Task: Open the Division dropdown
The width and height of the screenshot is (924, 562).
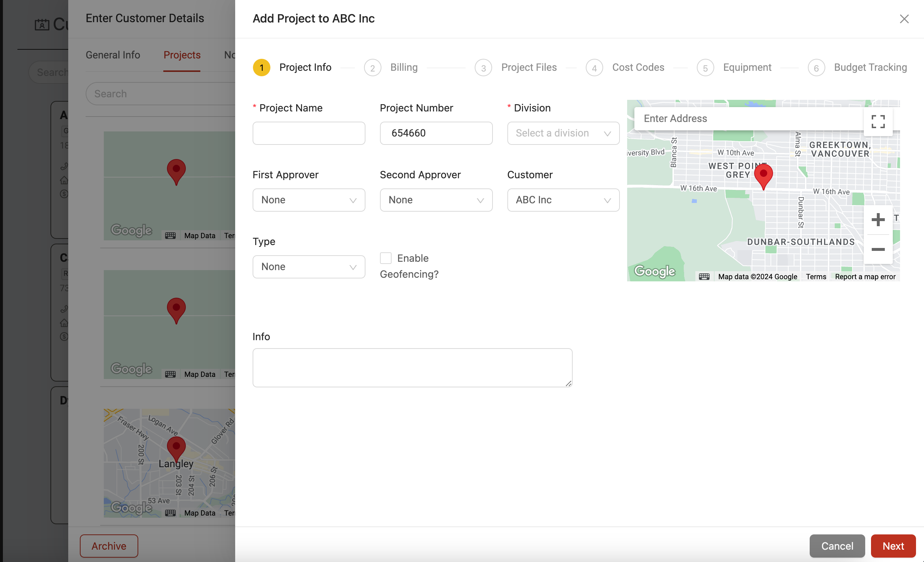Action: [x=563, y=133]
